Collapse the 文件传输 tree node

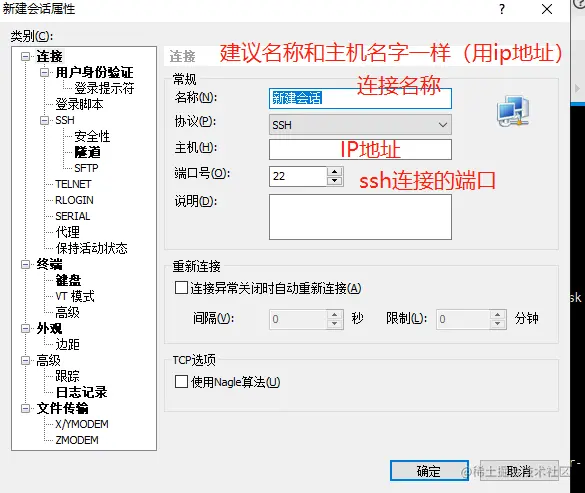tap(25, 408)
